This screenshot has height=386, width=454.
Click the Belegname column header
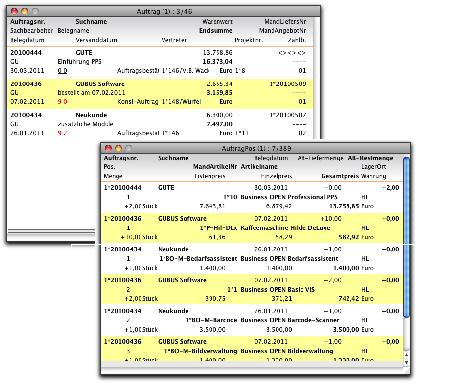click(x=73, y=31)
